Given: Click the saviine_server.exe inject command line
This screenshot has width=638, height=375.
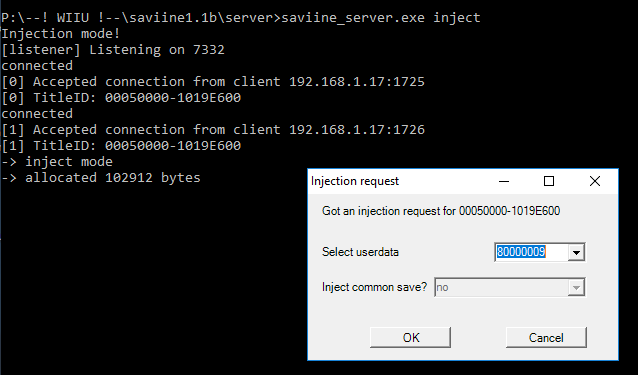Looking at the screenshot, I should [240, 18].
